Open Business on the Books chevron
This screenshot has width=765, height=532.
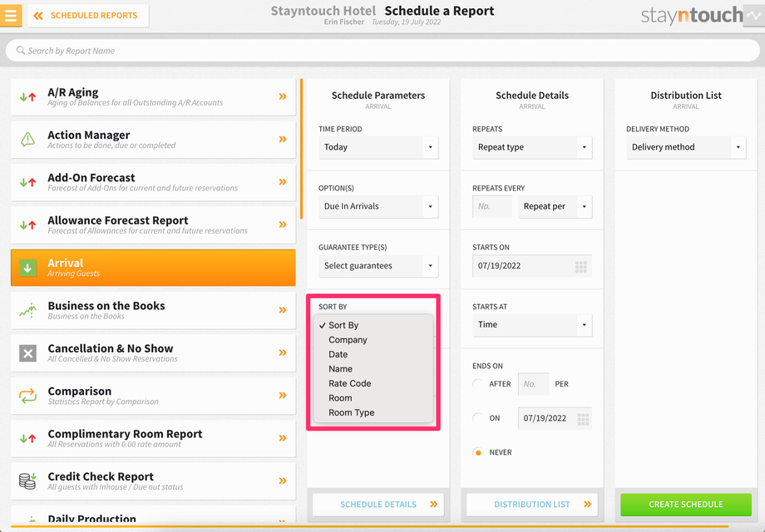pyautogui.click(x=283, y=310)
